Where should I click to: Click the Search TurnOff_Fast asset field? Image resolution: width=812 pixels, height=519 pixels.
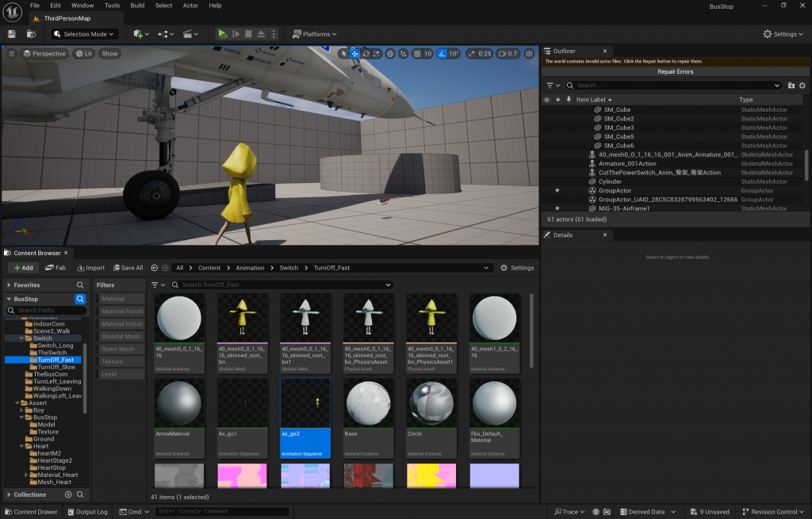(x=282, y=284)
